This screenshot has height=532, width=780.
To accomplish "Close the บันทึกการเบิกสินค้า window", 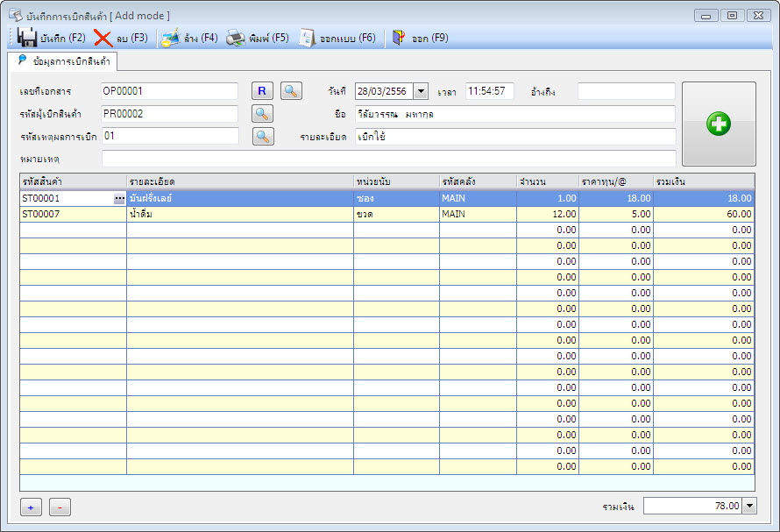I will 759,16.
